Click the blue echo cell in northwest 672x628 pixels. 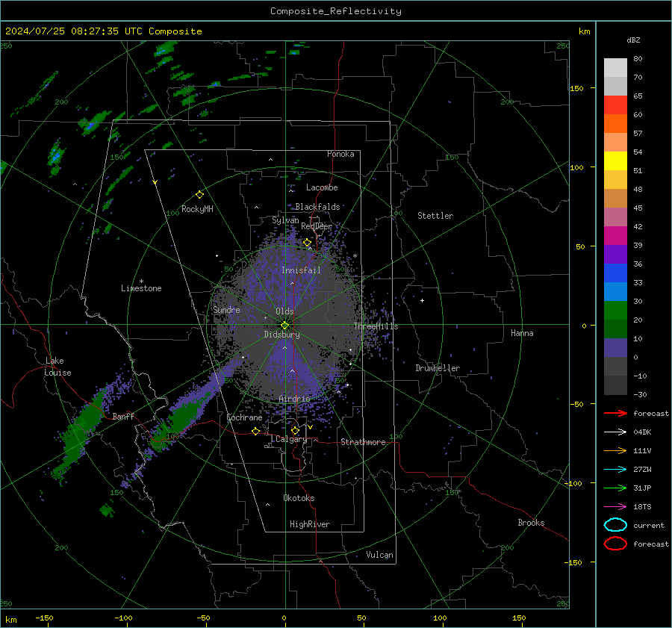(55, 156)
